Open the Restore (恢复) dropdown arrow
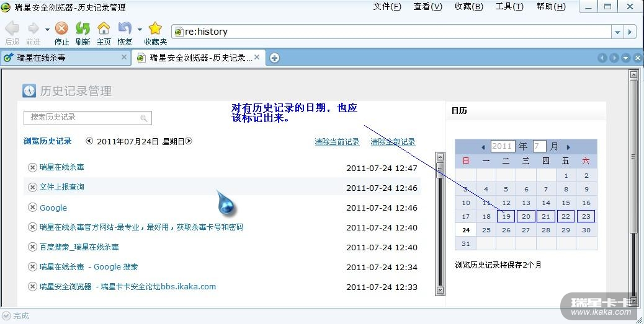 coord(140,30)
